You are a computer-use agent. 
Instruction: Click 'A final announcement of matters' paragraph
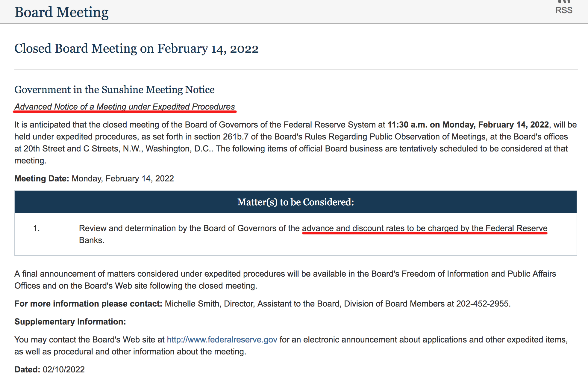pos(285,280)
